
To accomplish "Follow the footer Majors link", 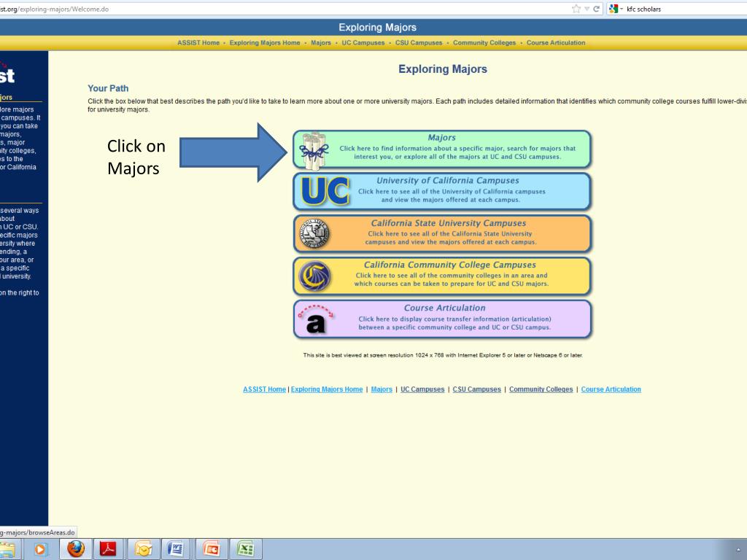I will pos(382,389).
